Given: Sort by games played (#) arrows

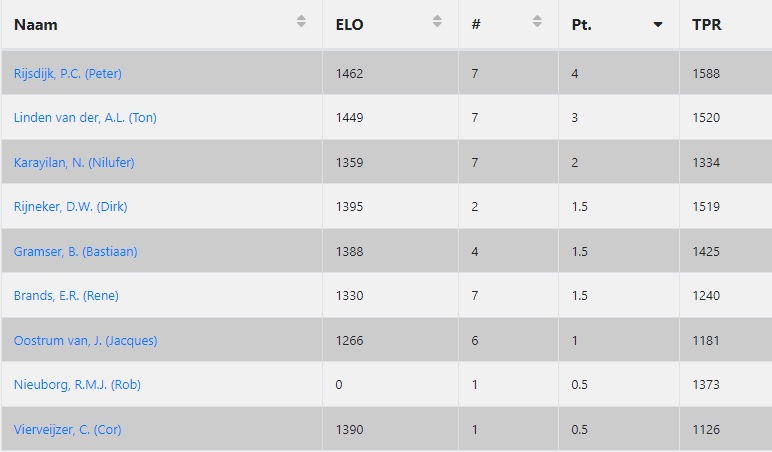Looking at the screenshot, I should [537, 21].
